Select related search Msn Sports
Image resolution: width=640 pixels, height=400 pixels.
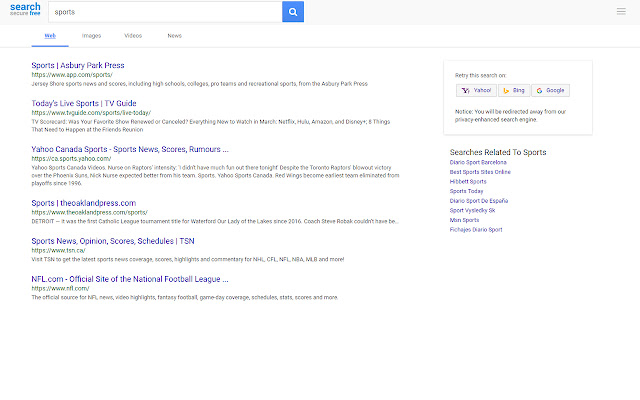464,220
